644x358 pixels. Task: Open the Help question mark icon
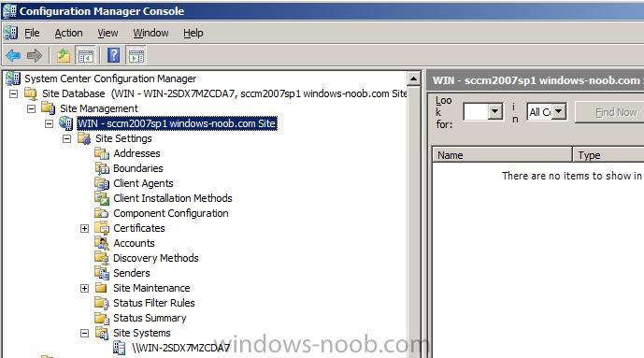coord(113,55)
